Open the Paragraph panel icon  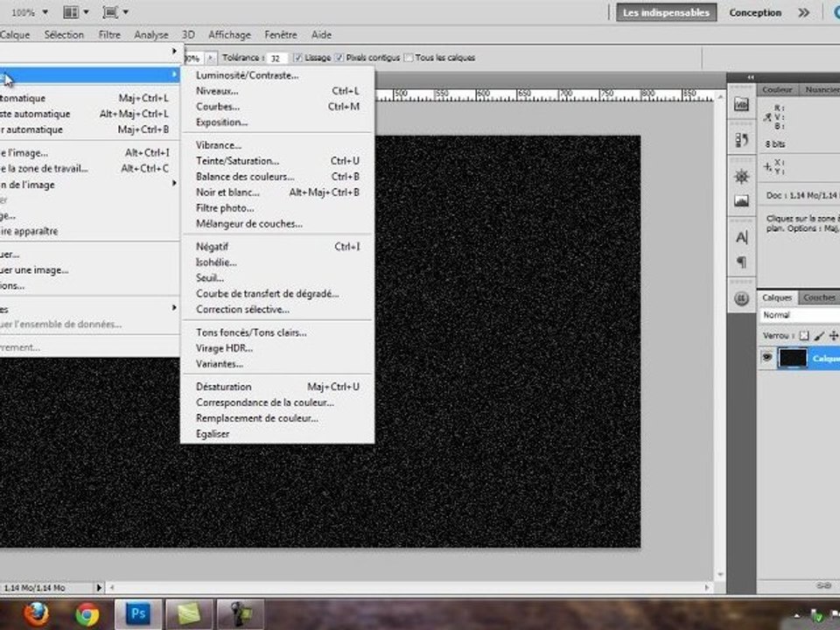coord(742,262)
